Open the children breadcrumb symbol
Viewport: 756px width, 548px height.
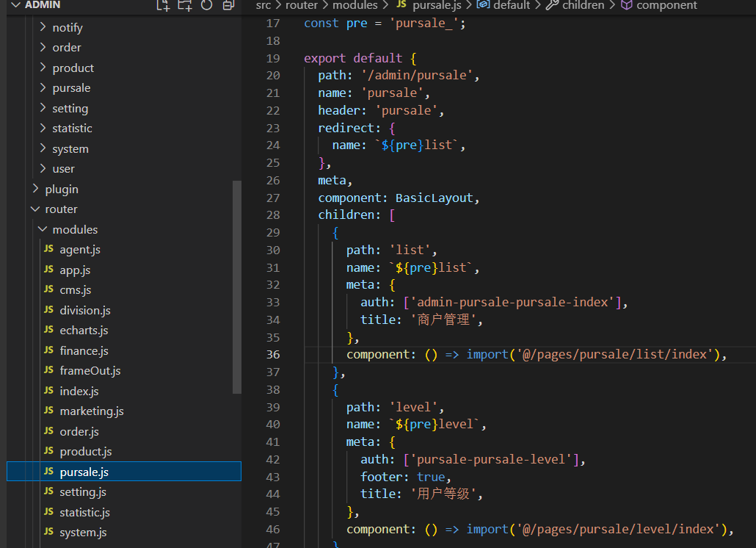[x=583, y=5]
